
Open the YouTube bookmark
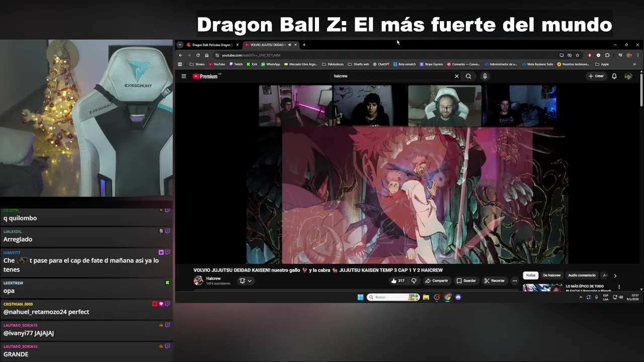click(x=217, y=64)
